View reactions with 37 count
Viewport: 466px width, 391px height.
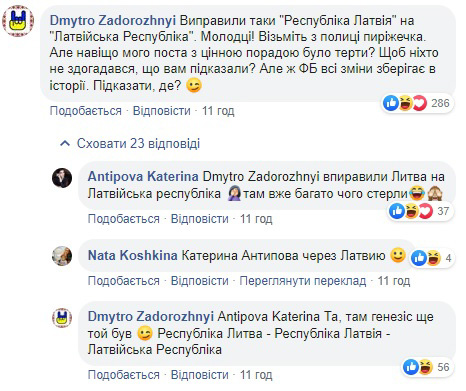click(x=420, y=211)
